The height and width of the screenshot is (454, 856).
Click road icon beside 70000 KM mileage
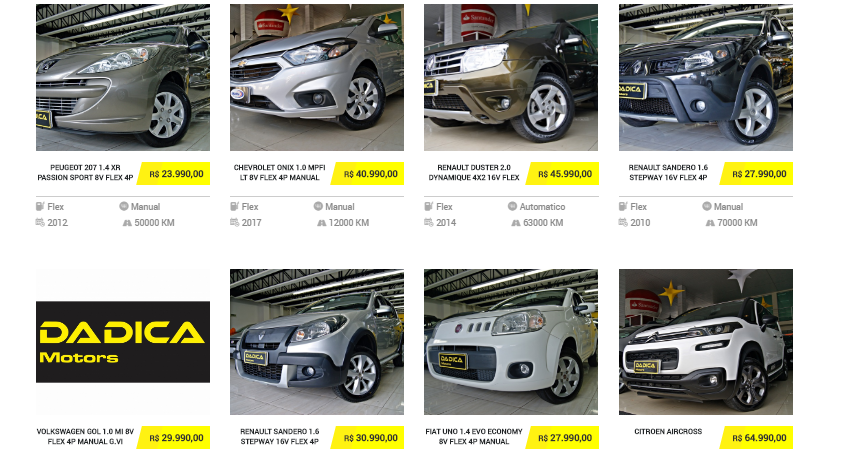710,223
